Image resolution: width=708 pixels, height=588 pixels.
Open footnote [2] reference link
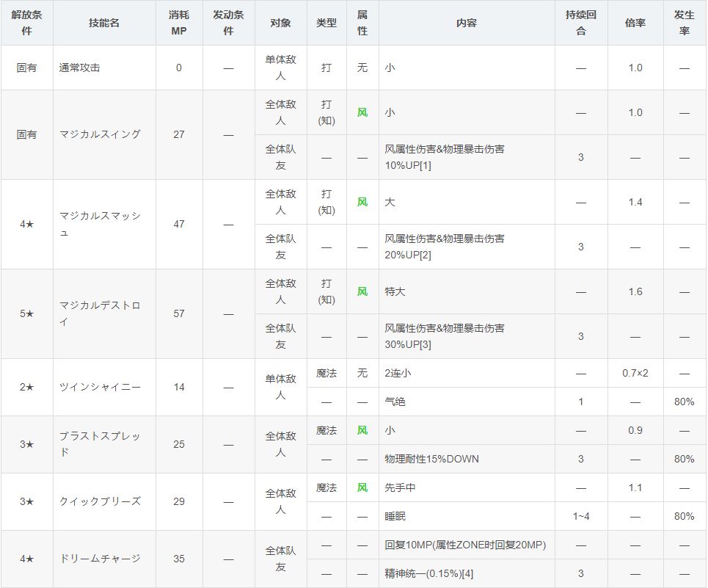(426, 254)
